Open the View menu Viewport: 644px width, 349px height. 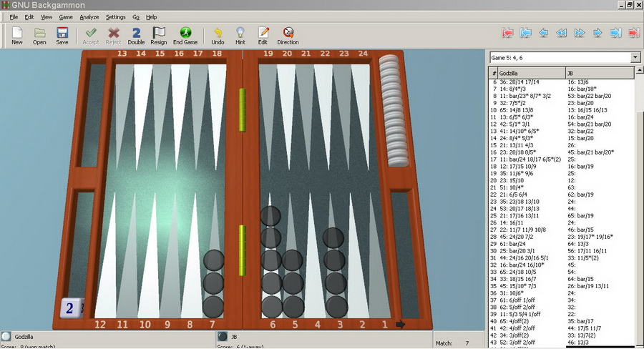[x=47, y=17]
